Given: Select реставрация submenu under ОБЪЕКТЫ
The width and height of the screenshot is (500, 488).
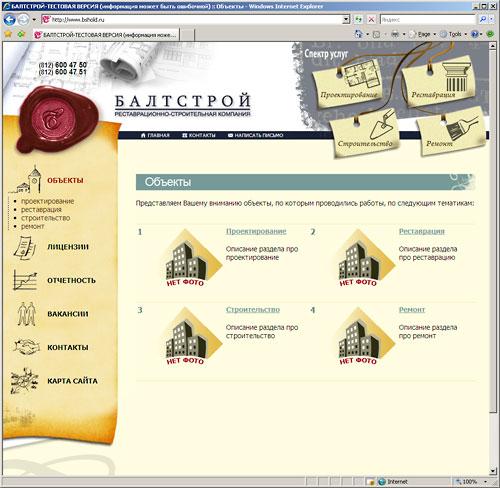Looking at the screenshot, I should [41, 210].
